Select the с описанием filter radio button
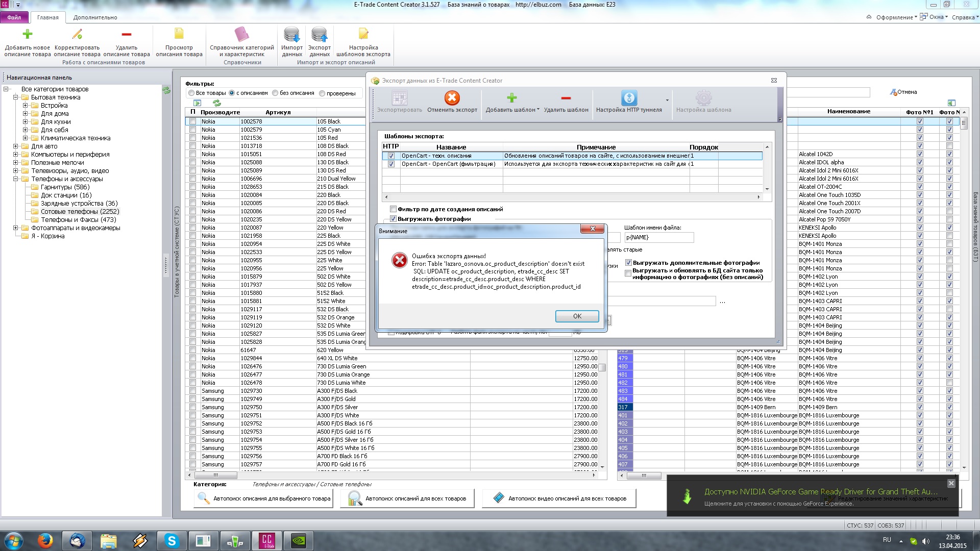This screenshot has width=980, height=551. 232,93
